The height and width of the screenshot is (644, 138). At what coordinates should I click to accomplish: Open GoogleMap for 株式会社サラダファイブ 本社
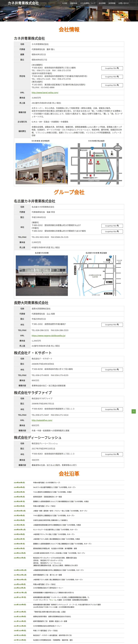112,409
